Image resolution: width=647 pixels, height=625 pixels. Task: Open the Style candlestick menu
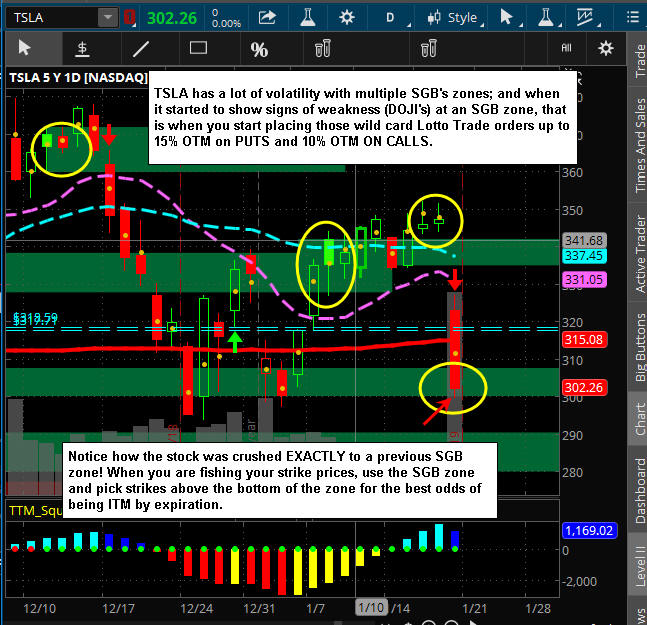pyautogui.click(x=455, y=18)
